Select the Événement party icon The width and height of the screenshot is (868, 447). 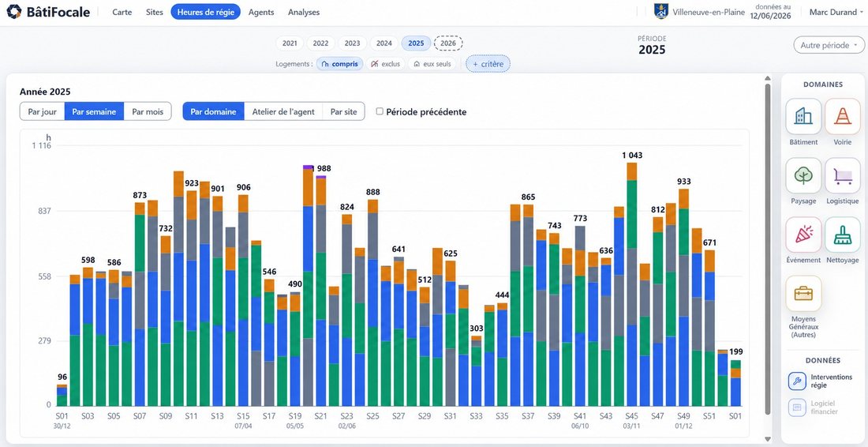pyautogui.click(x=803, y=235)
